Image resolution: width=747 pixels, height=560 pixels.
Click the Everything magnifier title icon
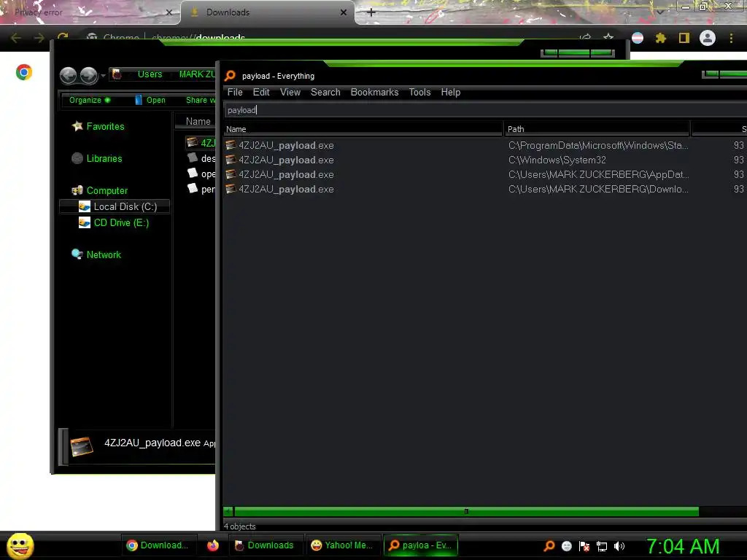pyautogui.click(x=230, y=76)
